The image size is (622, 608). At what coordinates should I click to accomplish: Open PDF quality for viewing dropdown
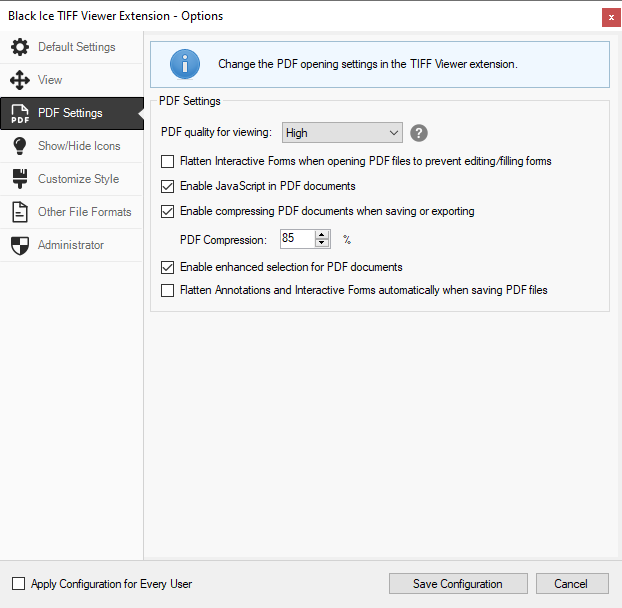point(342,133)
